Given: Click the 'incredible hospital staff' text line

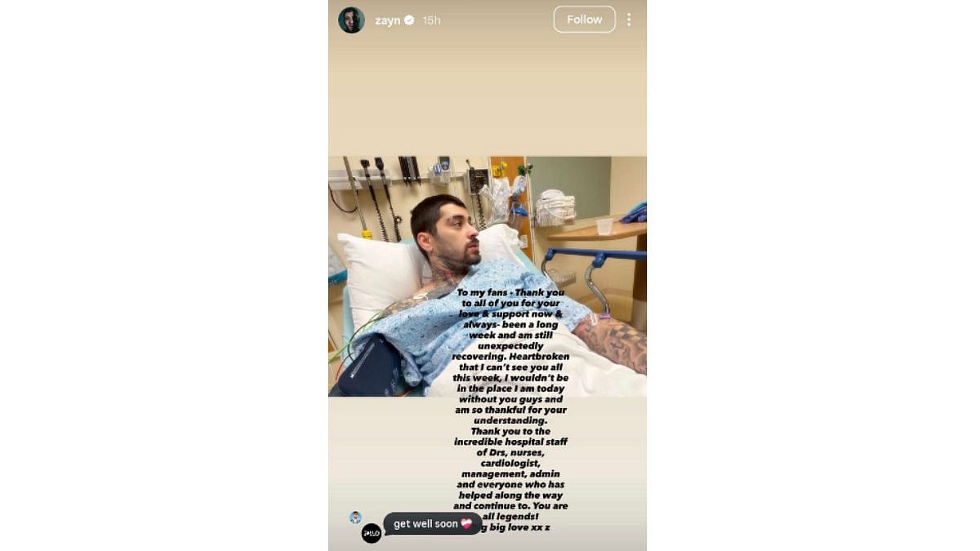Looking at the screenshot, I should (x=511, y=442).
